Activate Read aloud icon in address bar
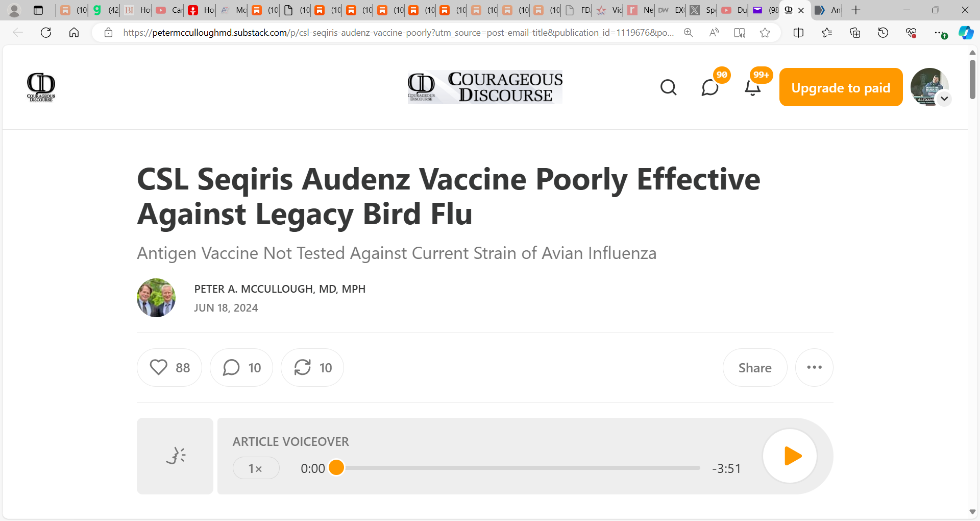Screen dimensions: 980x521 tap(714, 33)
